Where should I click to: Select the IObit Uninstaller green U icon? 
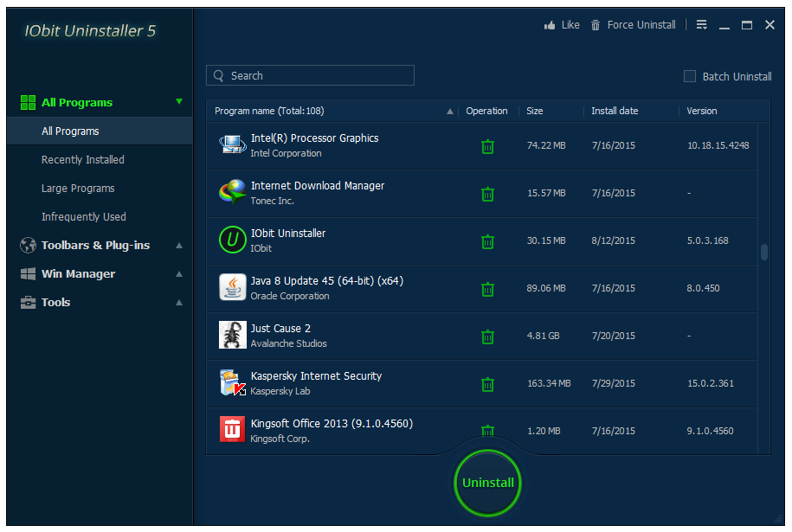point(232,240)
